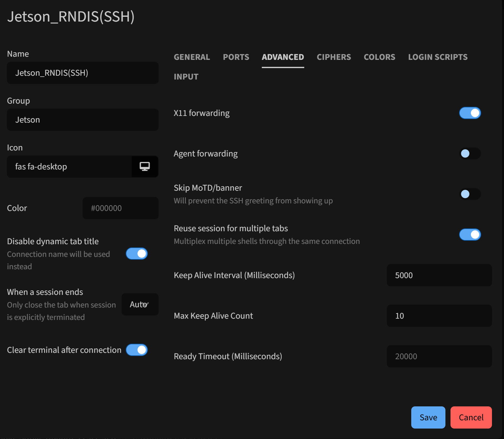Cancel editing the profile
Image resolution: width=504 pixels, height=439 pixels.
pyautogui.click(x=471, y=417)
